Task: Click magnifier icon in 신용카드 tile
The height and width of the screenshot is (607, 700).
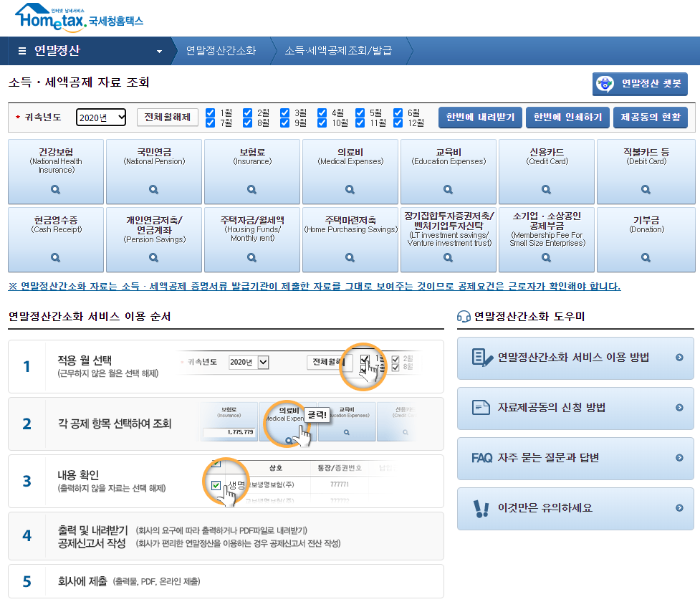Action: click(x=546, y=189)
